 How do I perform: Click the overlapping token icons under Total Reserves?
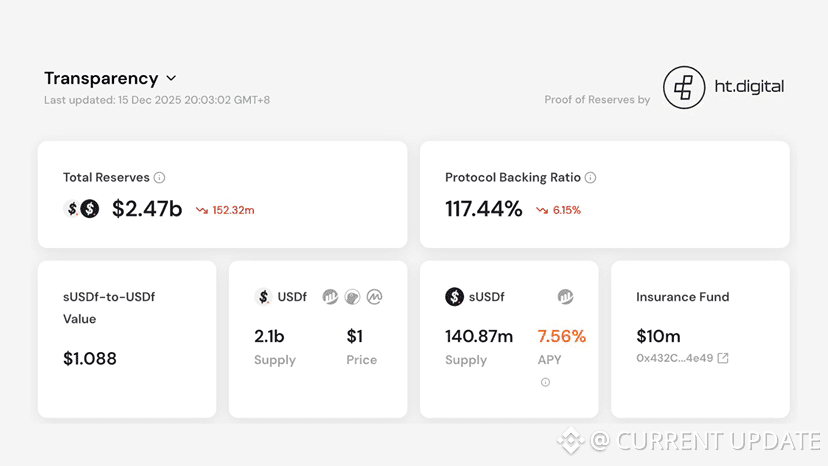click(x=82, y=209)
